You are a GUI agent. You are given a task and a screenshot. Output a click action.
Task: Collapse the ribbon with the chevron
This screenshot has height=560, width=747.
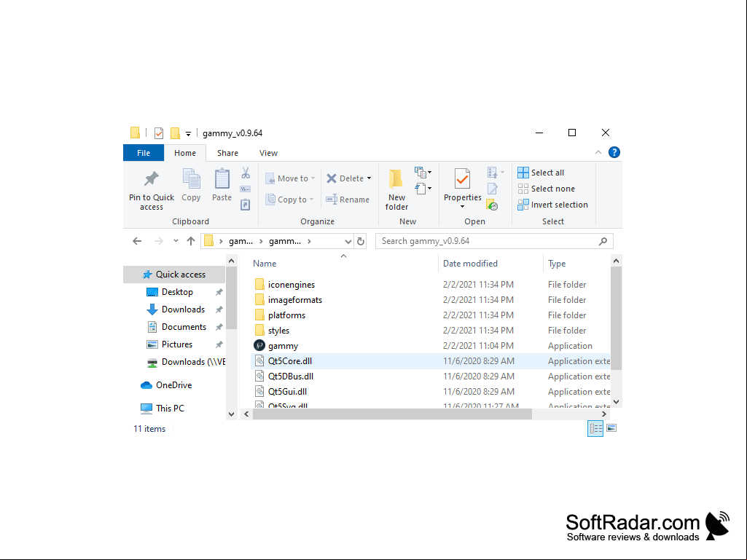[x=598, y=152]
